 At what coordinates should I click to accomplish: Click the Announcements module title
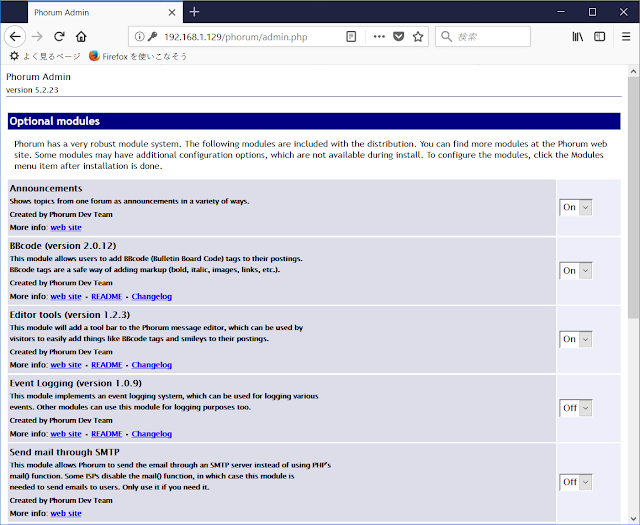click(46, 188)
